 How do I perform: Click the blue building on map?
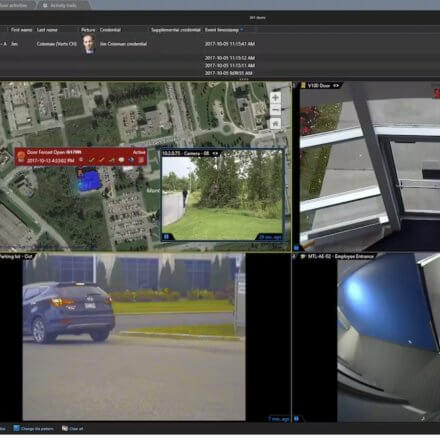point(89,181)
